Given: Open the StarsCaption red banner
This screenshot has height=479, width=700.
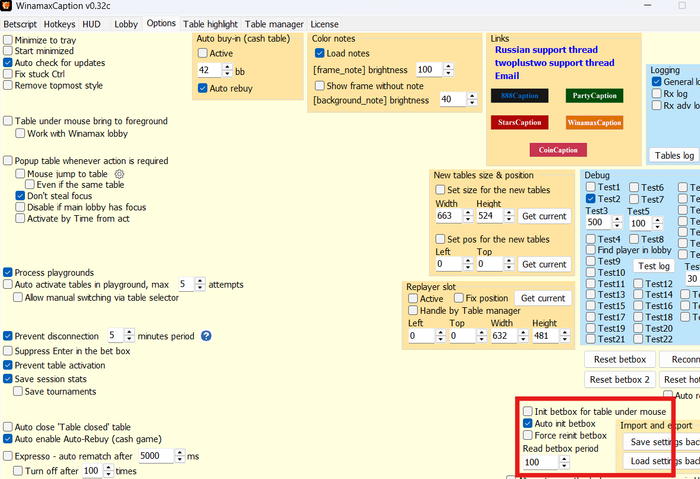Looking at the screenshot, I should (x=520, y=122).
